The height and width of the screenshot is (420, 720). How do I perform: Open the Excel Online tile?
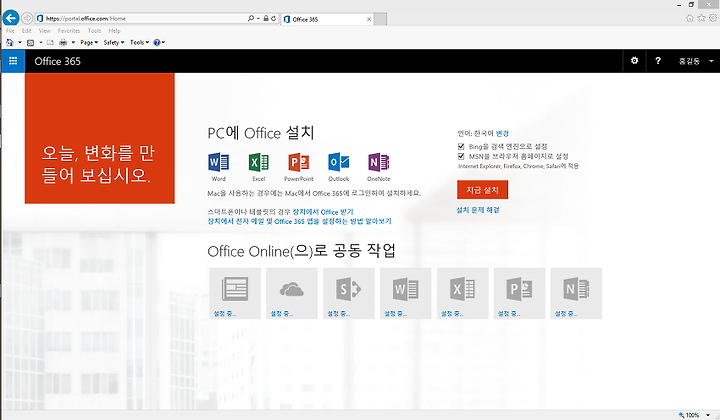pyautogui.click(x=462, y=293)
